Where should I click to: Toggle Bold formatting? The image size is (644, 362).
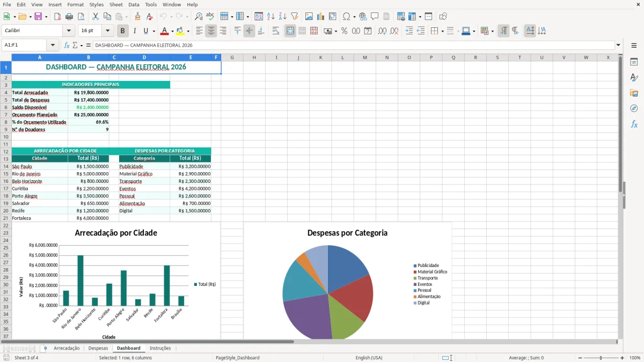pyautogui.click(x=122, y=31)
